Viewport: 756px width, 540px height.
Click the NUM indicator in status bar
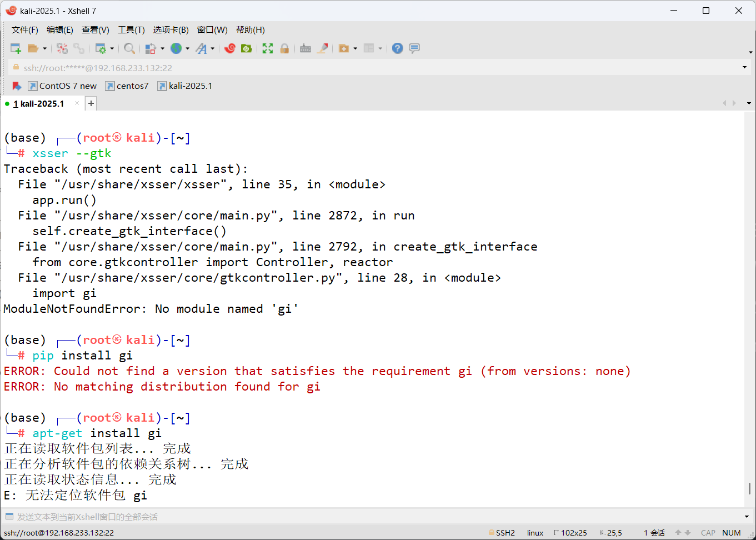tap(732, 533)
